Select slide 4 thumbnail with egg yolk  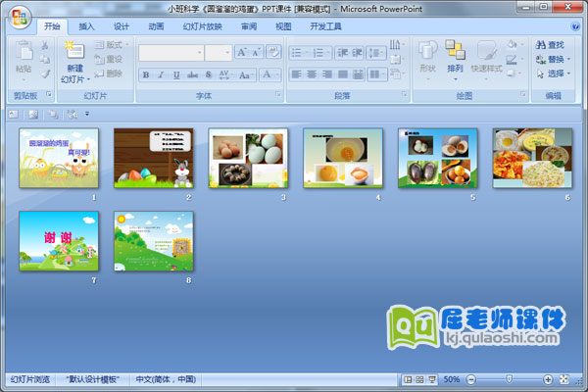[x=343, y=158]
